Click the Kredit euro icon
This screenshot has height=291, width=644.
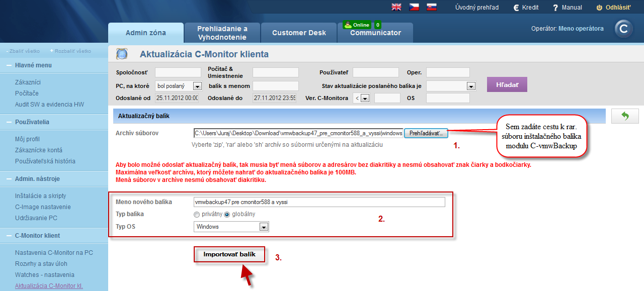click(516, 8)
